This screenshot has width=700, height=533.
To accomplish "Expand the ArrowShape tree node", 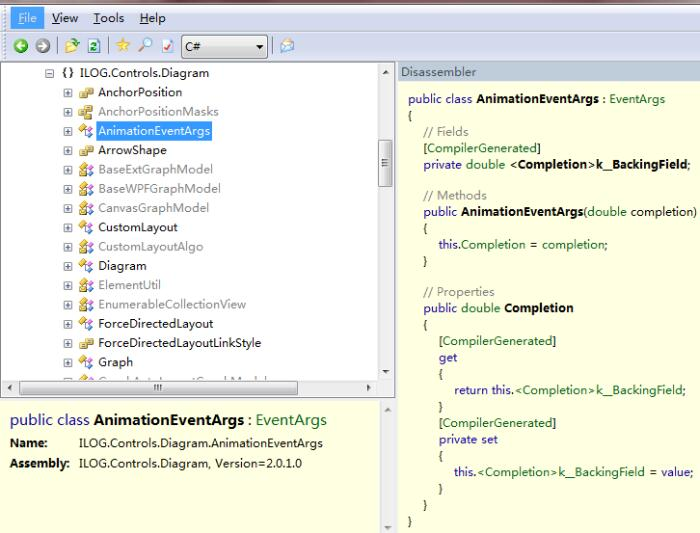I will (68, 151).
